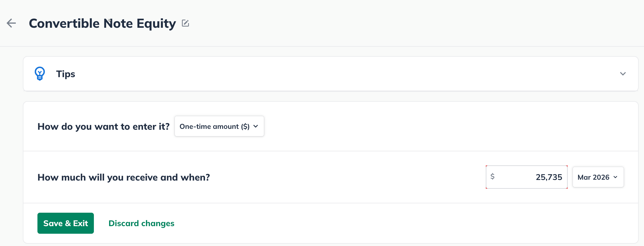Click the "How much will you receive and when?" label
Screen dimensions: 644x246
[124, 177]
